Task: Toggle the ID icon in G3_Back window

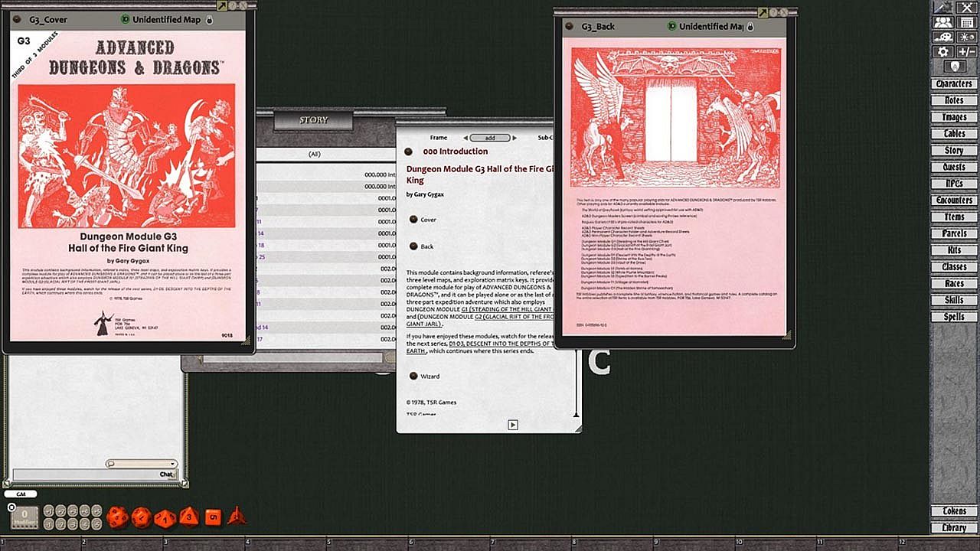Action: [x=671, y=26]
